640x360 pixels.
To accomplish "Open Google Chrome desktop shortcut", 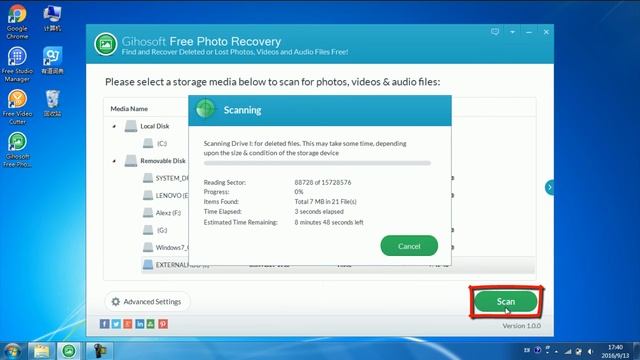I will click(x=17, y=21).
